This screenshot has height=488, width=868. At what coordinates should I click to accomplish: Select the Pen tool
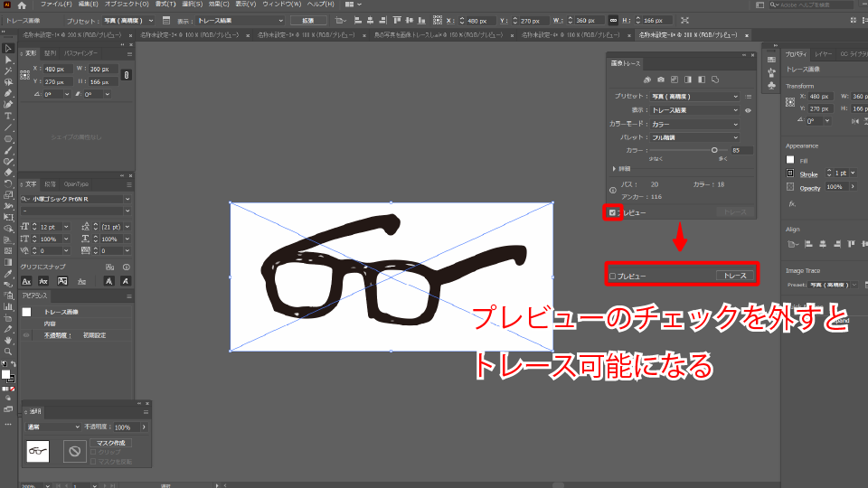[8, 93]
